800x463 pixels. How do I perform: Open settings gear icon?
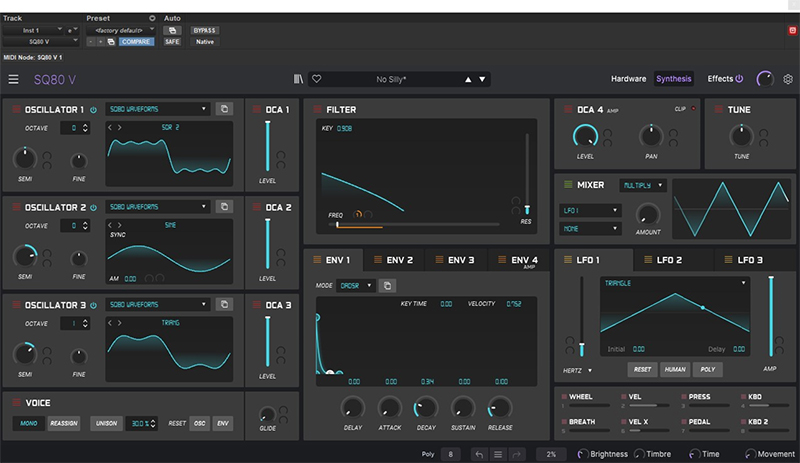[788, 79]
